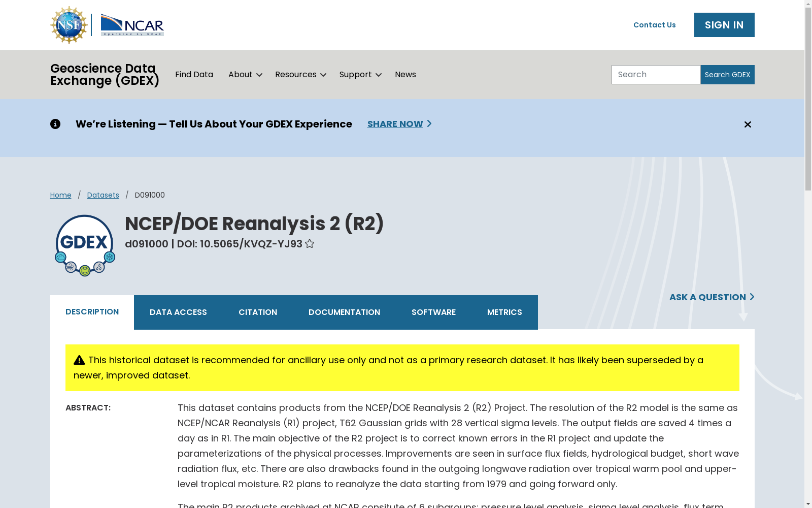The image size is (812, 508).
Task: Dismiss the feedback banner
Action: 748,124
